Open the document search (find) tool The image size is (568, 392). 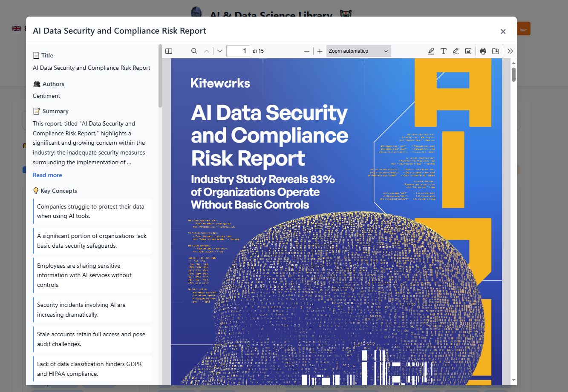(x=194, y=51)
